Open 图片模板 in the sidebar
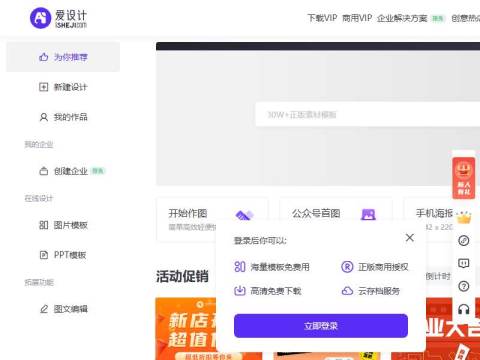The image size is (480, 360). pos(63,225)
